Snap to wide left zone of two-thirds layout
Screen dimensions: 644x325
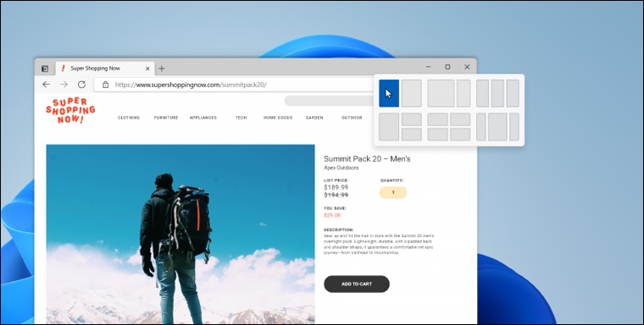441,93
